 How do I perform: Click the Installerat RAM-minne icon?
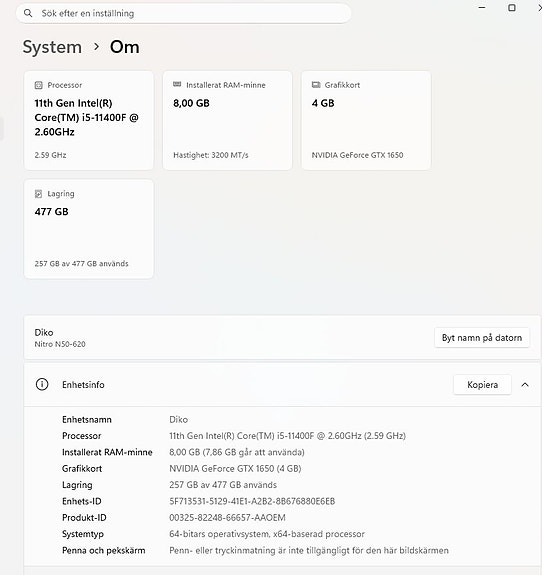tap(177, 85)
